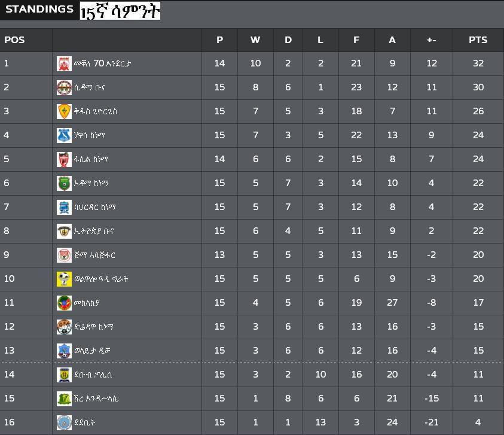504x435 pixels.
Task: Click the +- goal difference header
Action: [x=431, y=40]
